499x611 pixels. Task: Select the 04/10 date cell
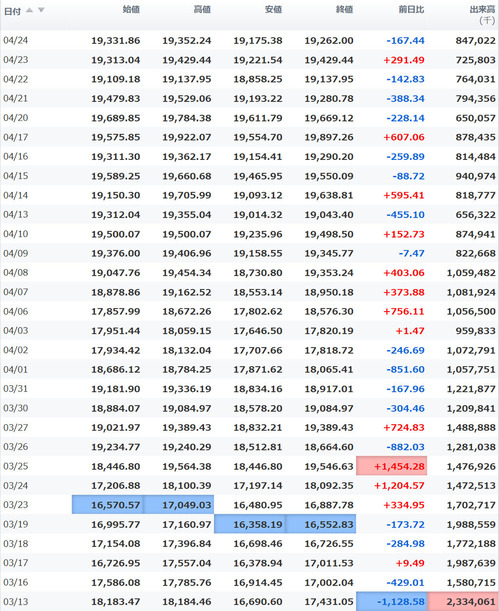pos(16,234)
